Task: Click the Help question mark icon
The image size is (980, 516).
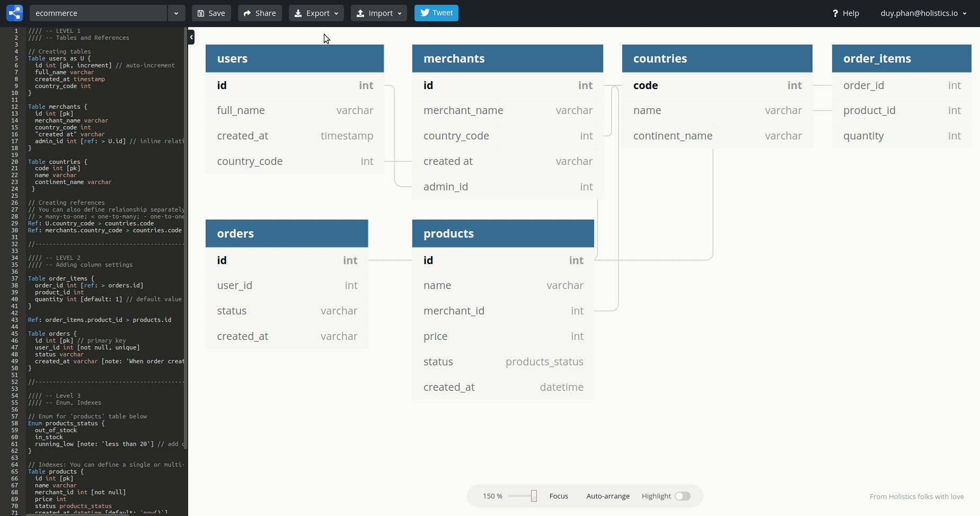Action: point(835,13)
